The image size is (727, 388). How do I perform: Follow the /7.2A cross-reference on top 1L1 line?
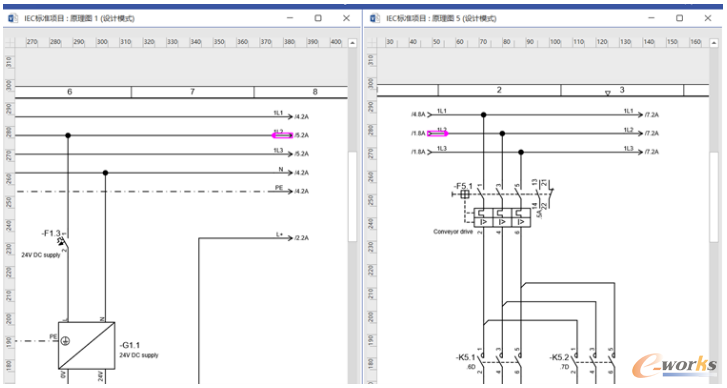[x=651, y=114]
